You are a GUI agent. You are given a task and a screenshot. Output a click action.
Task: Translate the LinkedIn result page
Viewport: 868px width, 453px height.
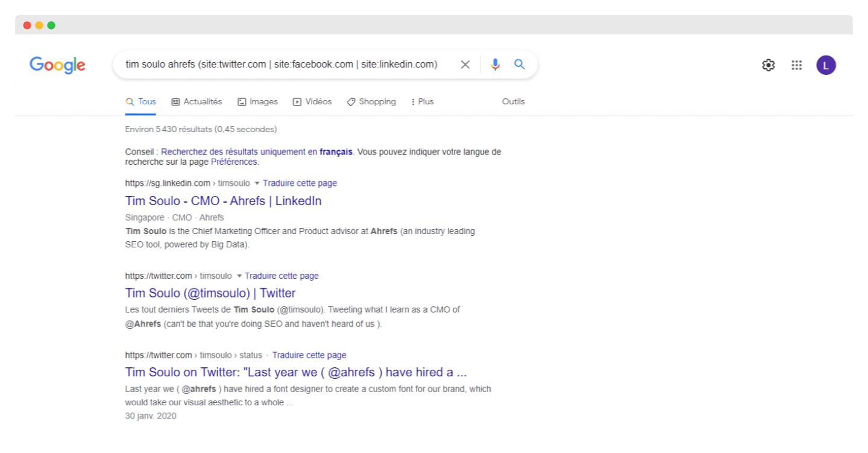click(300, 183)
